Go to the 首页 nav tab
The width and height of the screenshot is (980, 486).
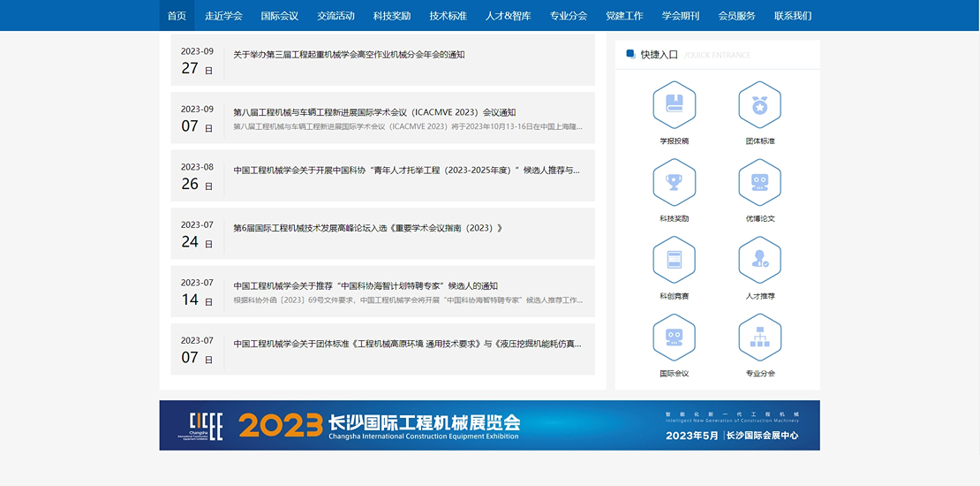pos(177,16)
